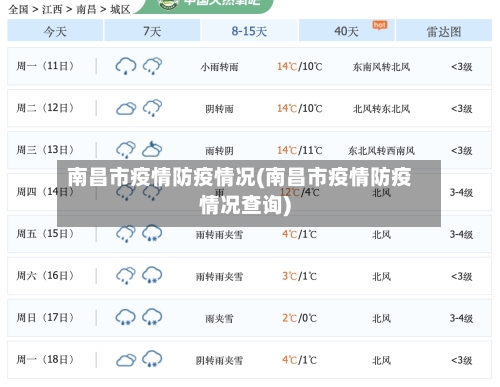Click cloudy icon for 周一(18日)

coord(126,360)
